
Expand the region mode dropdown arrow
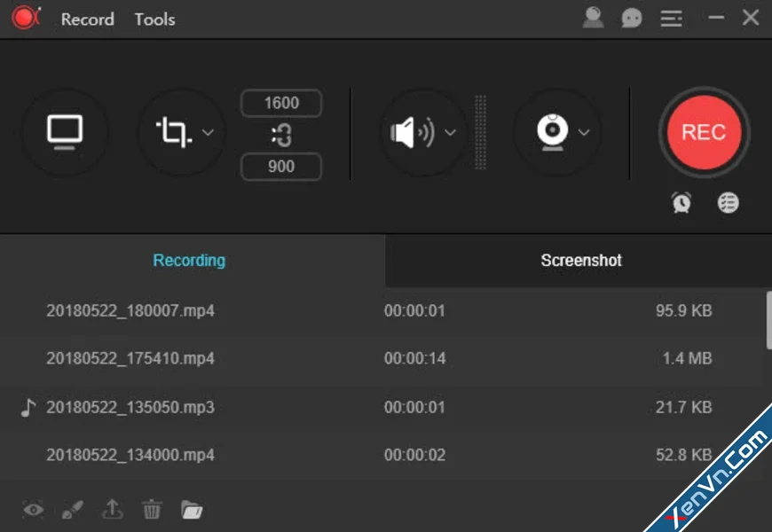209,132
